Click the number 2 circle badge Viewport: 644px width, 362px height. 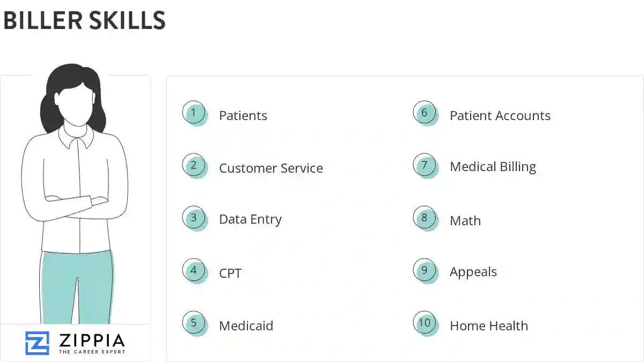click(194, 166)
